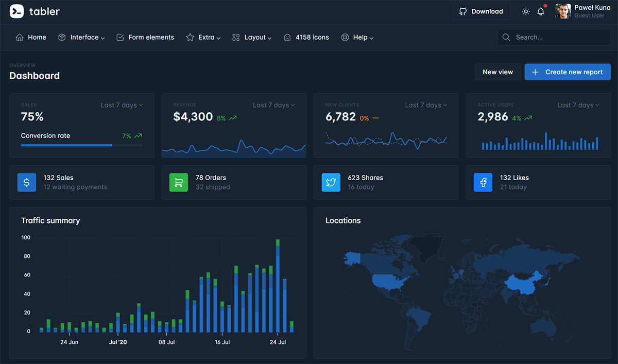Click the Create new report button
Image resolution: width=618 pixels, height=364 pixels.
point(567,72)
